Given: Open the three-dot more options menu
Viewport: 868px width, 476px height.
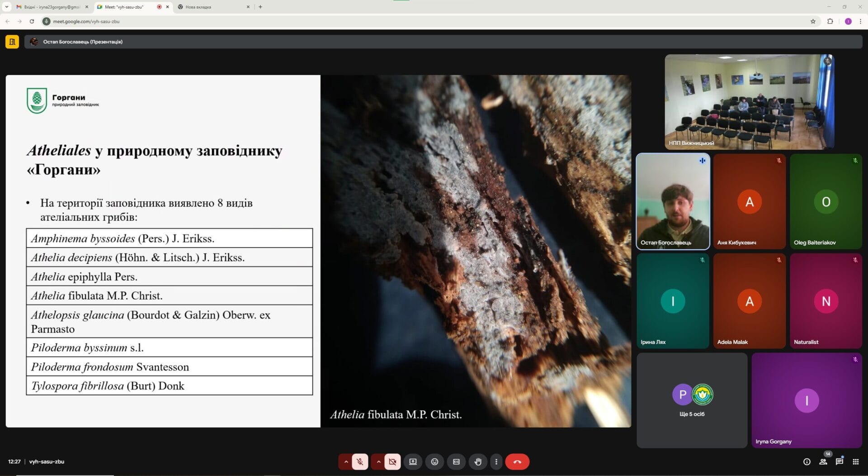Looking at the screenshot, I should pyautogui.click(x=496, y=462).
